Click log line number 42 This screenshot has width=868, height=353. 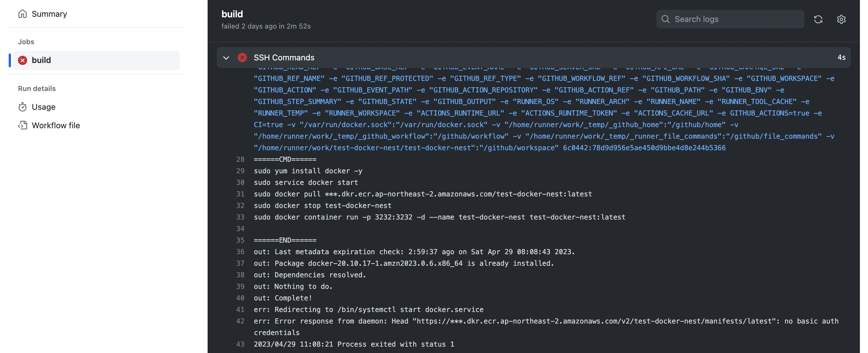(240, 321)
